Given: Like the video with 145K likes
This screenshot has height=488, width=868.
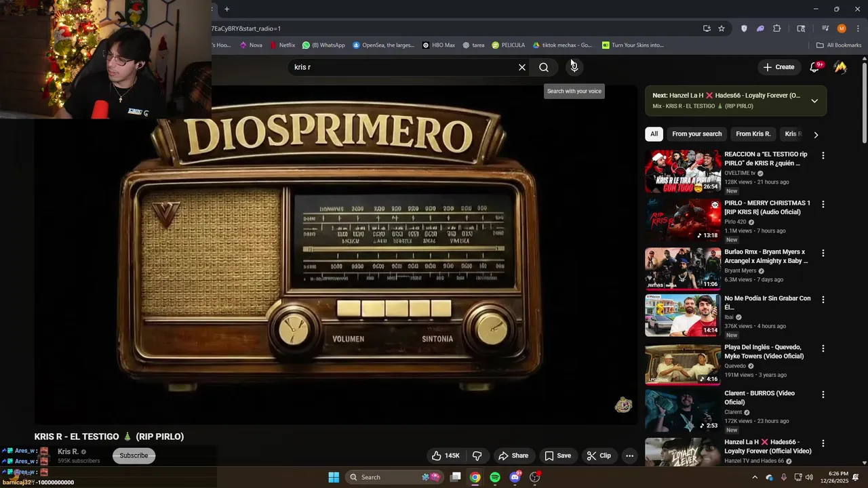Looking at the screenshot, I should coord(446,455).
